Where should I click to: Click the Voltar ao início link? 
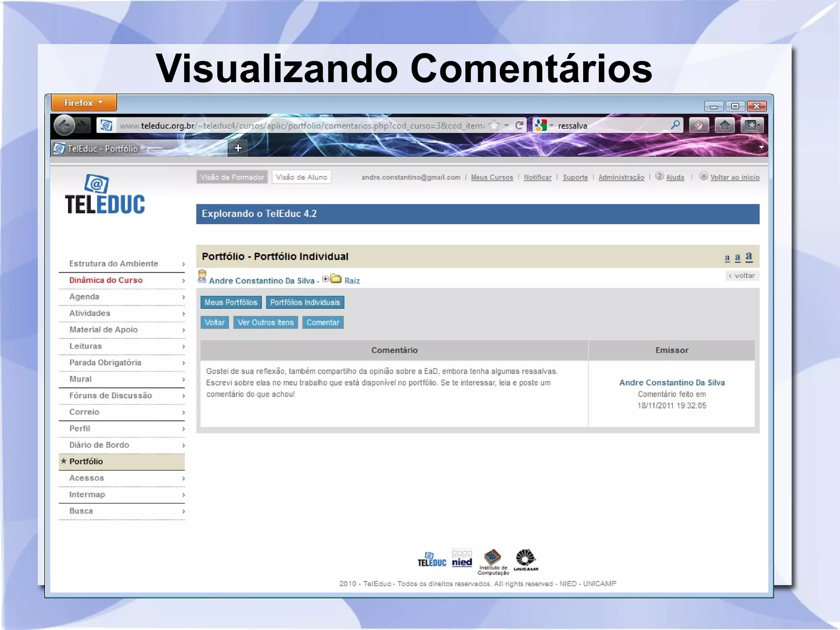(735, 177)
